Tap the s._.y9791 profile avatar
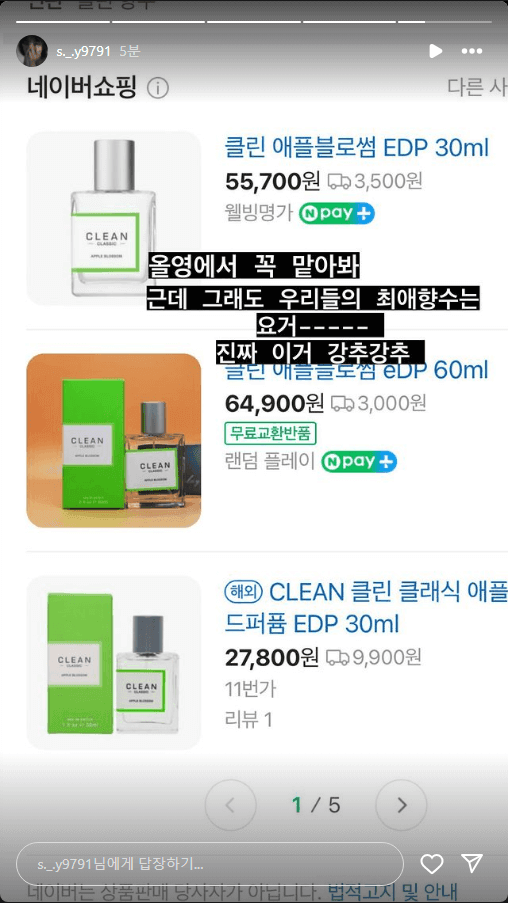The image size is (508, 903). click(x=32, y=51)
